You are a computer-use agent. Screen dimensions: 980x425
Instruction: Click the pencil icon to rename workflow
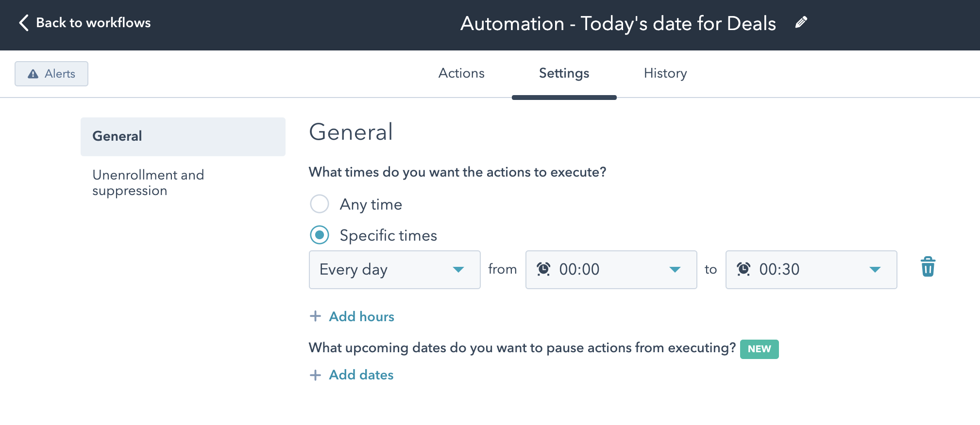pyautogui.click(x=801, y=22)
